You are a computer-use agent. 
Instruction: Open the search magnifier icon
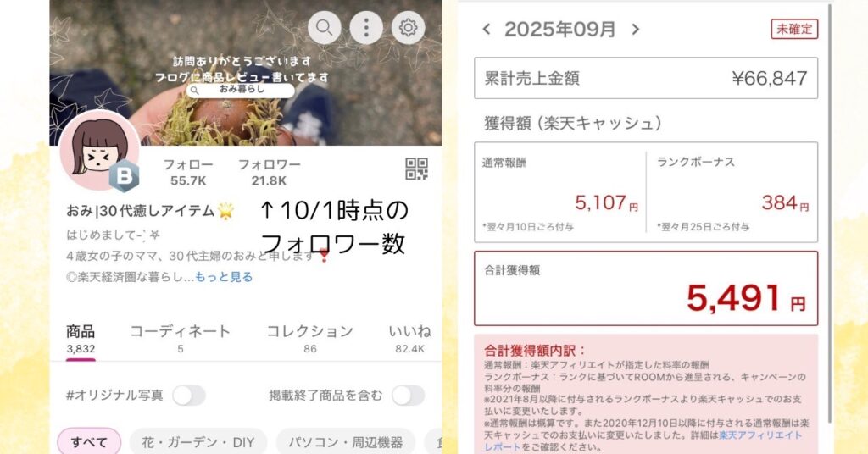(325, 27)
